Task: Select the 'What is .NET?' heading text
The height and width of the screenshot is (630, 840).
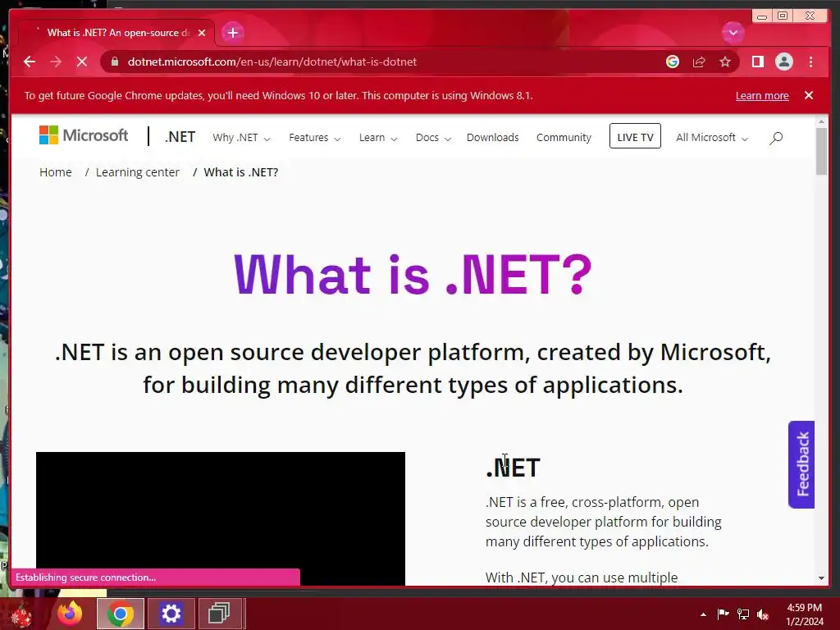Action: point(413,275)
